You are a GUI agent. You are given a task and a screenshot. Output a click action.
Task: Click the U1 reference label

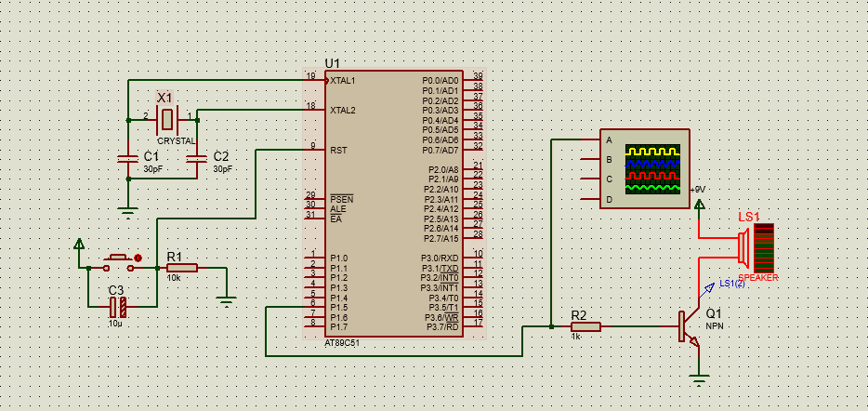coord(333,63)
